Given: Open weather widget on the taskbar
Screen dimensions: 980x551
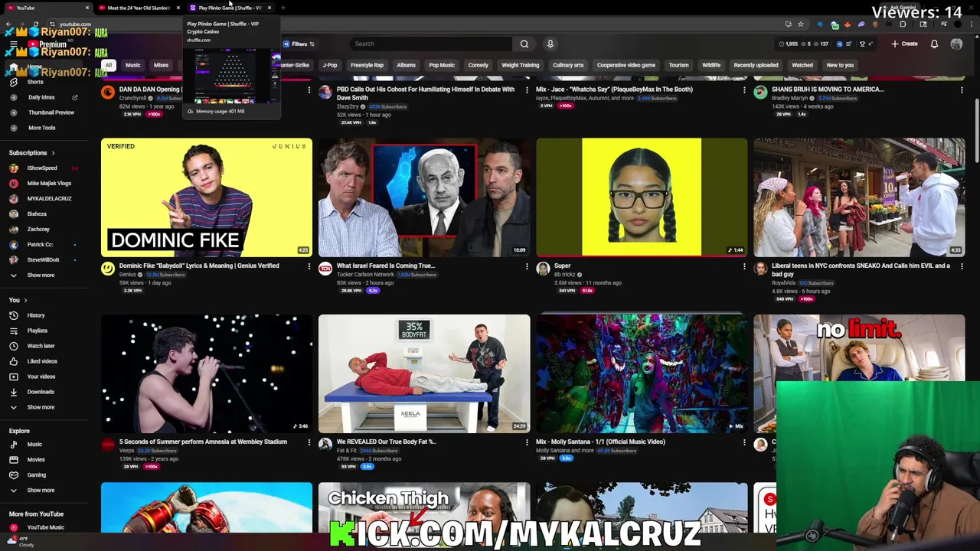Looking at the screenshot, I should pos(19,542).
